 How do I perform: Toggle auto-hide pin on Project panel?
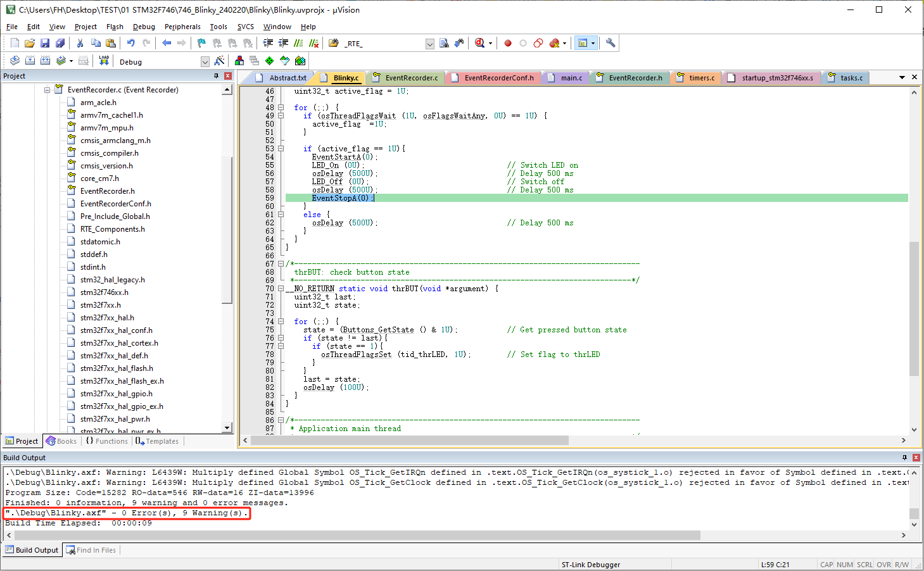[216, 76]
